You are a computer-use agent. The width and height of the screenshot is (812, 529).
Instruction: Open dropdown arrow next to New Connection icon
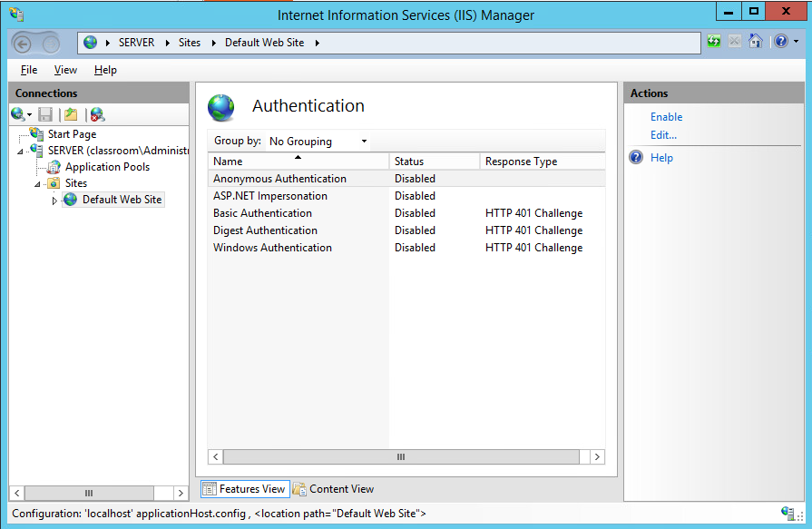29,115
